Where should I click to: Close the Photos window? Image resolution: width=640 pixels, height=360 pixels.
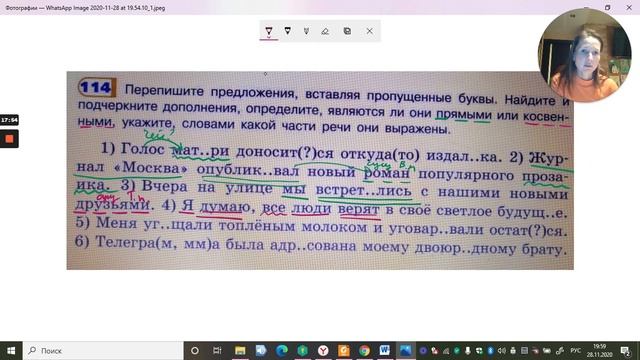click(x=629, y=7)
